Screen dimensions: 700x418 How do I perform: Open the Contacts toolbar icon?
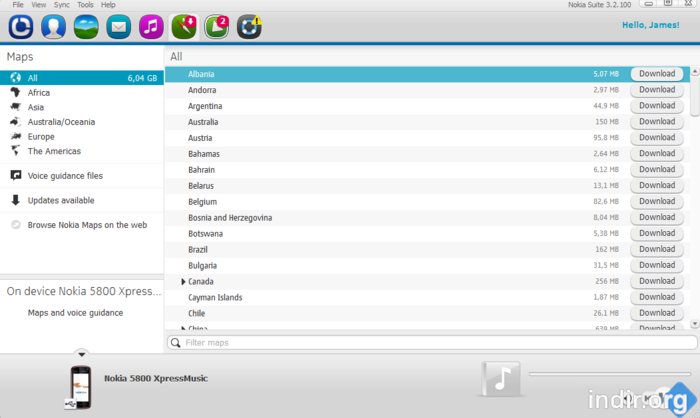click(53, 27)
